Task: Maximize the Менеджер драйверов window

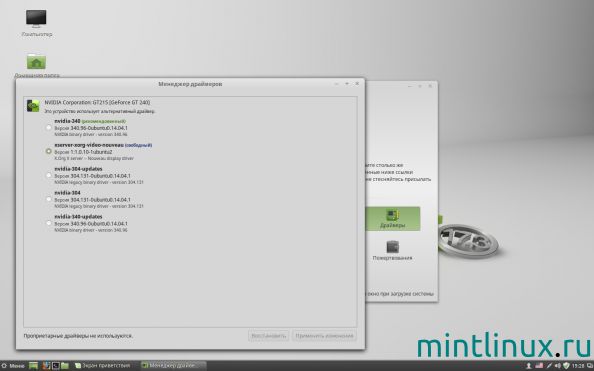Action: (x=347, y=84)
